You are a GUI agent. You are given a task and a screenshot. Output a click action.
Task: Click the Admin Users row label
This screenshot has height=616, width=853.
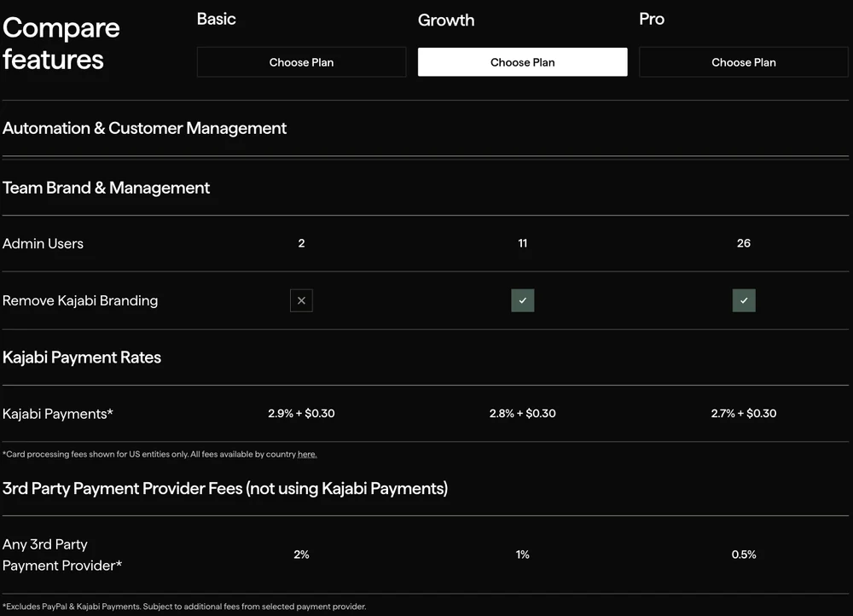(x=43, y=244)
